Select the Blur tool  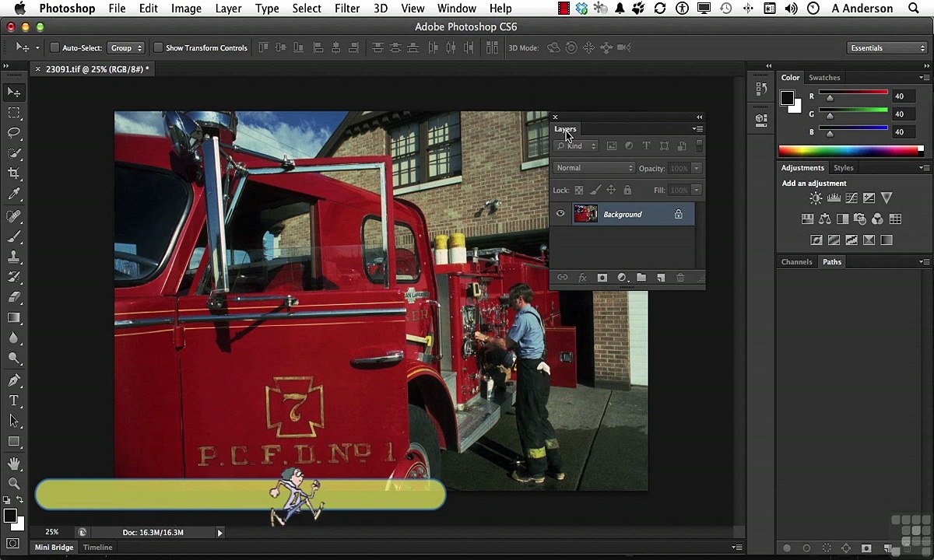pos(14,338)
